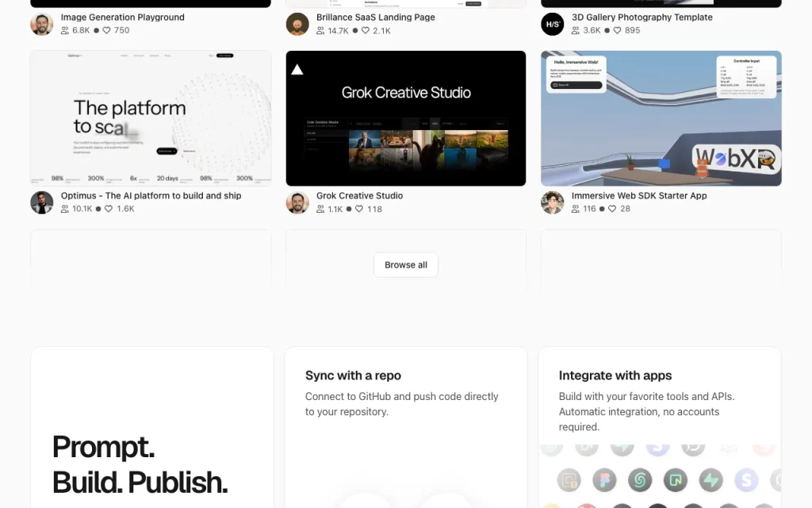Click the users icon on Optimus card
Viewport: 812px width, 508px height.
[x=65, y=209]
